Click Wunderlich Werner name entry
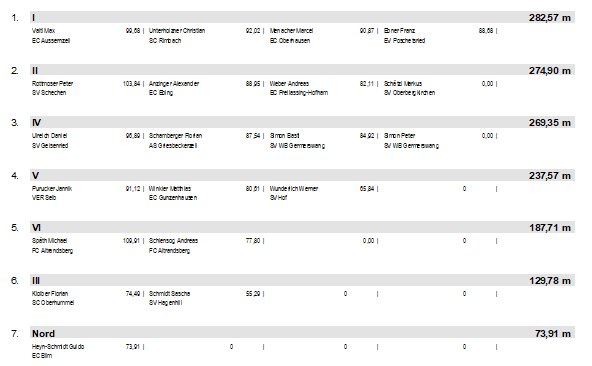592x366 pixels. pyautogui.click(x=294, y=188)
